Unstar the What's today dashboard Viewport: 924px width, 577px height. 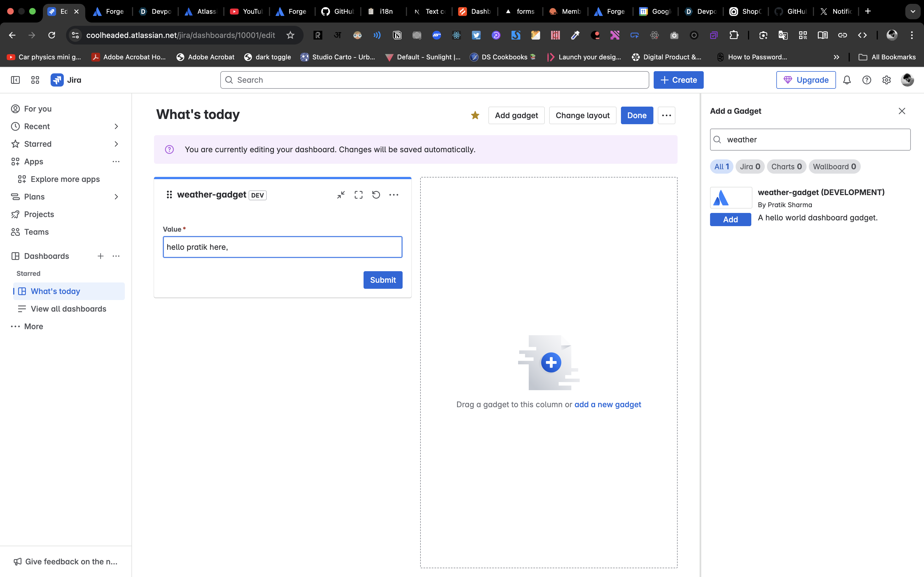(475, 115)
